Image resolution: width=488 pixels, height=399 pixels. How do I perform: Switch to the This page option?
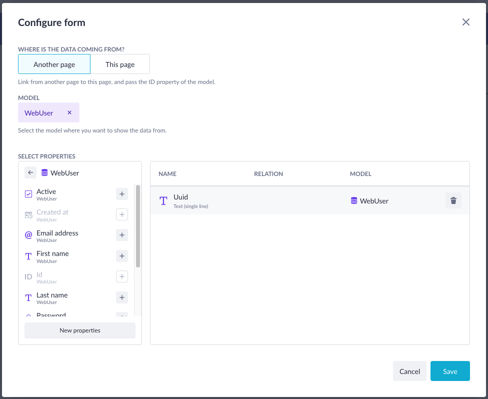point(120,64)
